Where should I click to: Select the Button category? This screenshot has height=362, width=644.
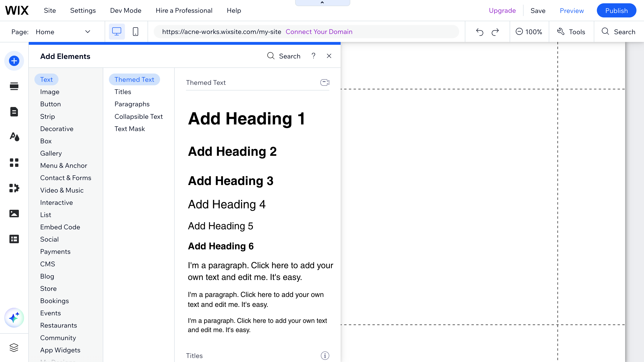50,104
